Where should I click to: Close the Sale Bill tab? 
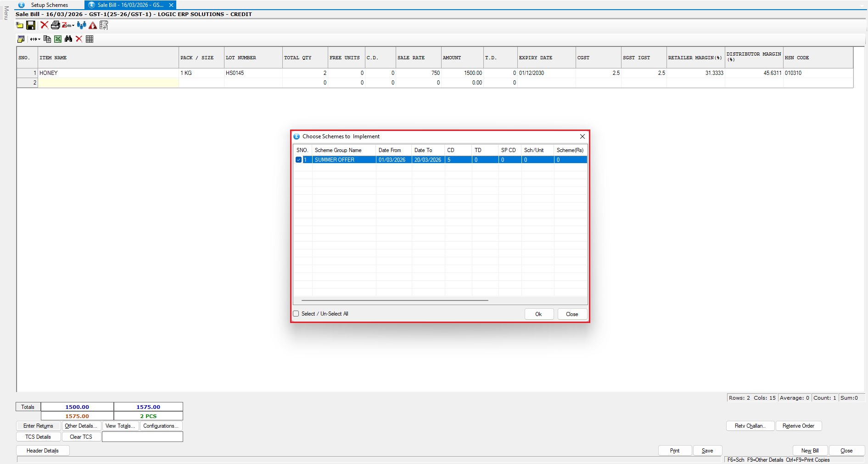coord(171,5)
